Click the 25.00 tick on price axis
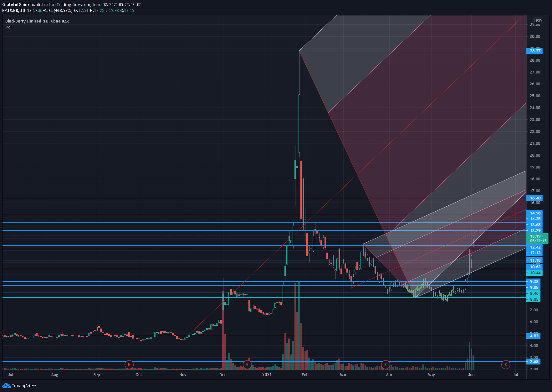This screenshot has width=552, height=392. [535, 96]
